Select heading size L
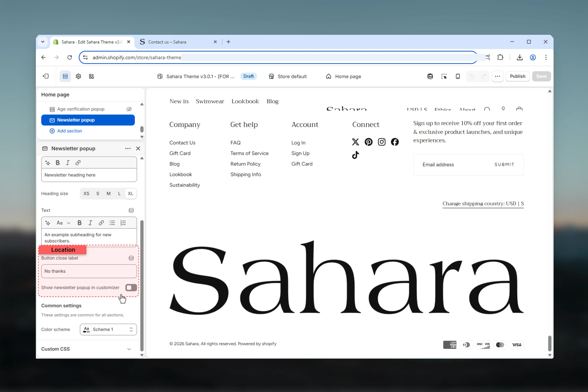 click(x=119, y=193)
